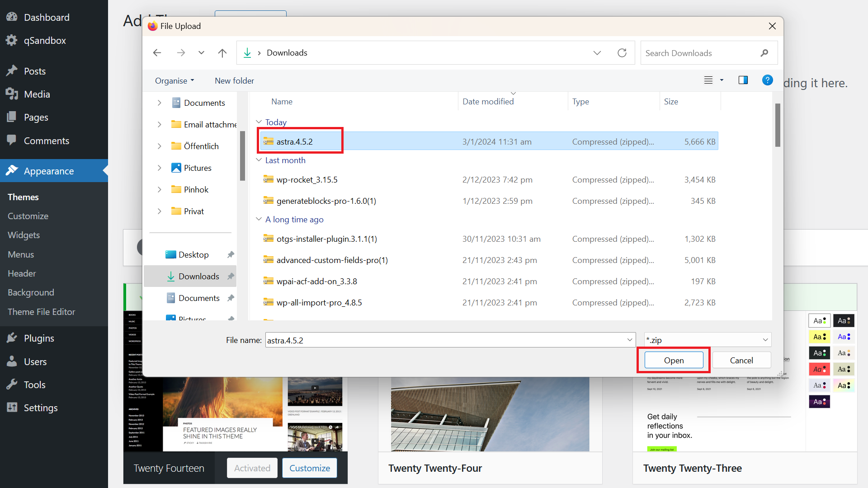Image resolution: width=868 pixels, height=488 pixels.
Task: Select the Privat folder
Action: click(193, 211)
